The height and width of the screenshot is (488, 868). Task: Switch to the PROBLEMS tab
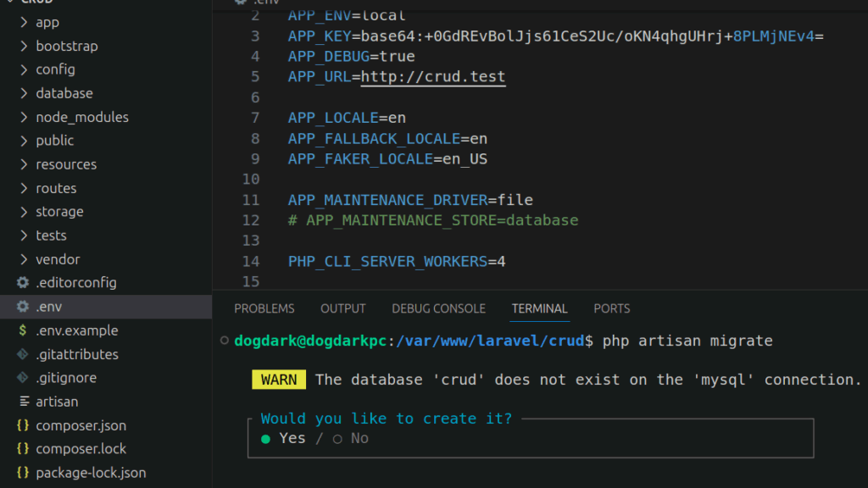[x=264, y=308]
